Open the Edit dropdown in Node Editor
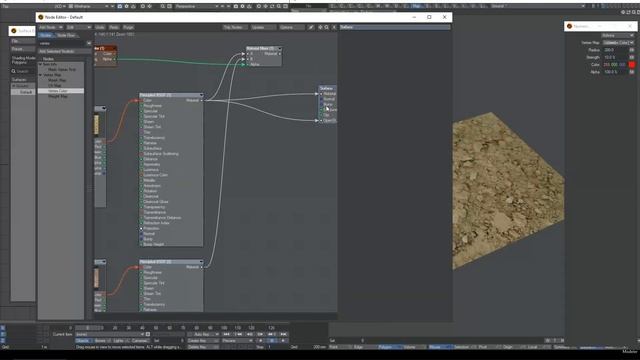 click(78, 27)
